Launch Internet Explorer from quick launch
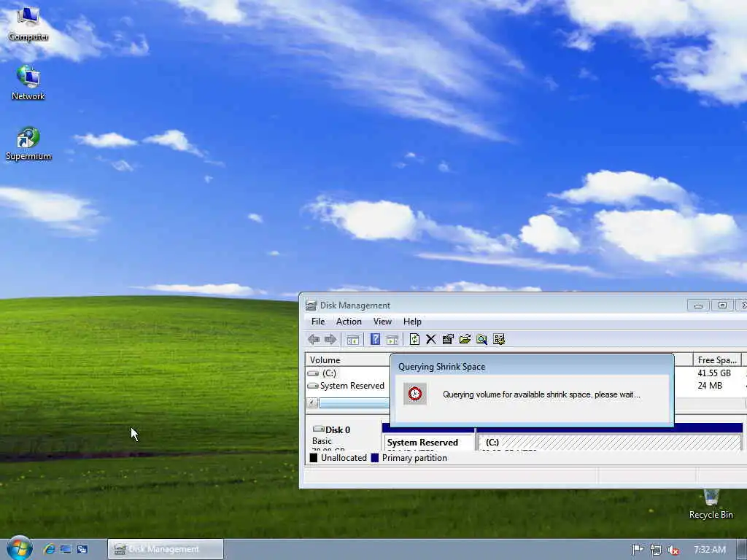This screenshot has height=560, width=747. [49, 549]
